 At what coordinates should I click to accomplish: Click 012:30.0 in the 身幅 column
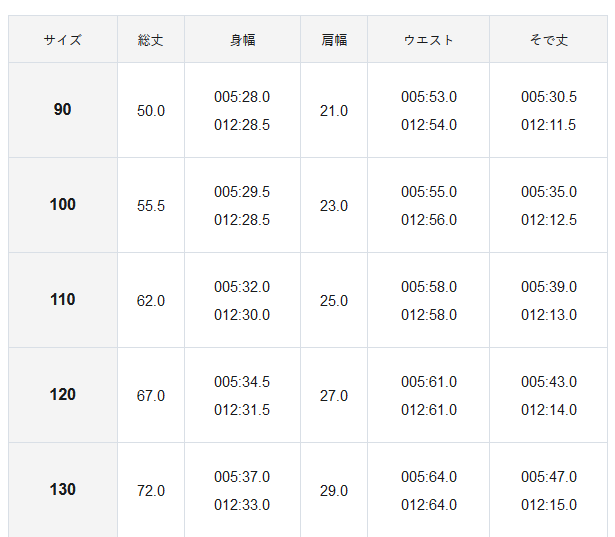pyautogui.click(x=242, y=315)
